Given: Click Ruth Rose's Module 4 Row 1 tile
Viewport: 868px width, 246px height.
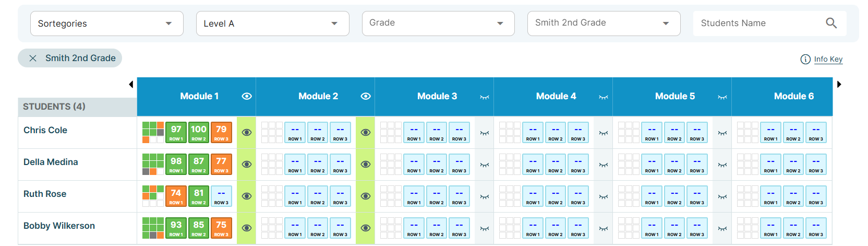Looking at the screenshot, I should pos(533,196).
